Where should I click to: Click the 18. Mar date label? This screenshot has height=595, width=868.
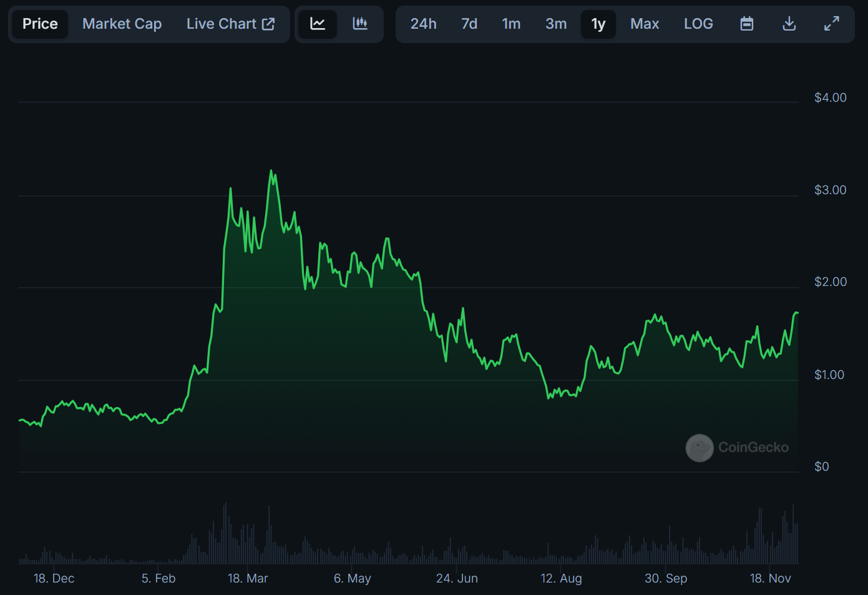point(248,578)
